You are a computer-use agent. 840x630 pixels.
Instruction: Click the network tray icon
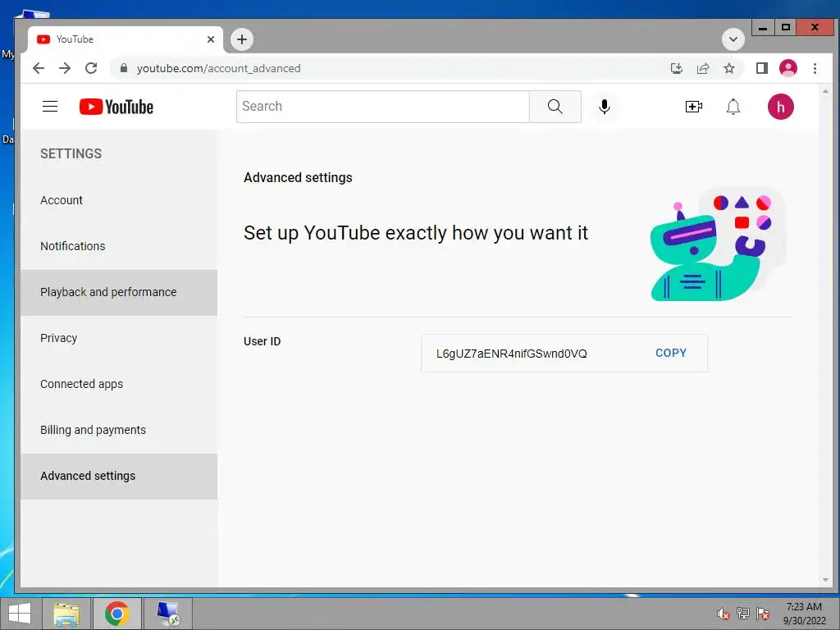[743, 614]
